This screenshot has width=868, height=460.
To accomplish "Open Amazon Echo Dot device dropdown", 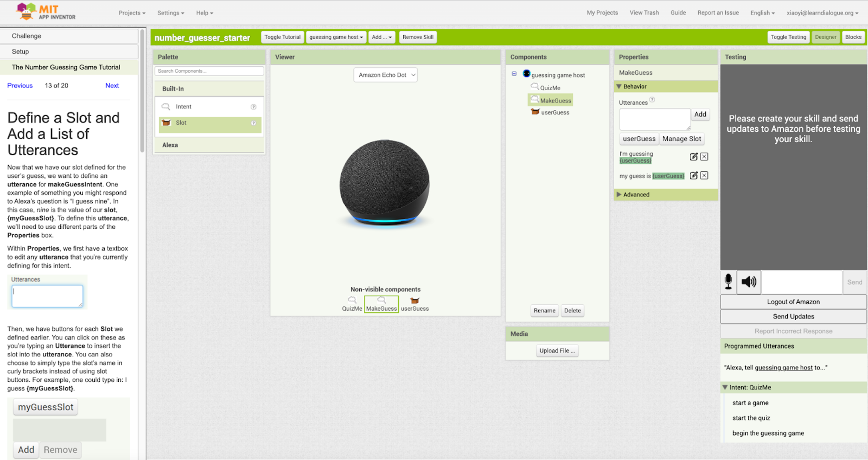I will click(x=385, y=75).
